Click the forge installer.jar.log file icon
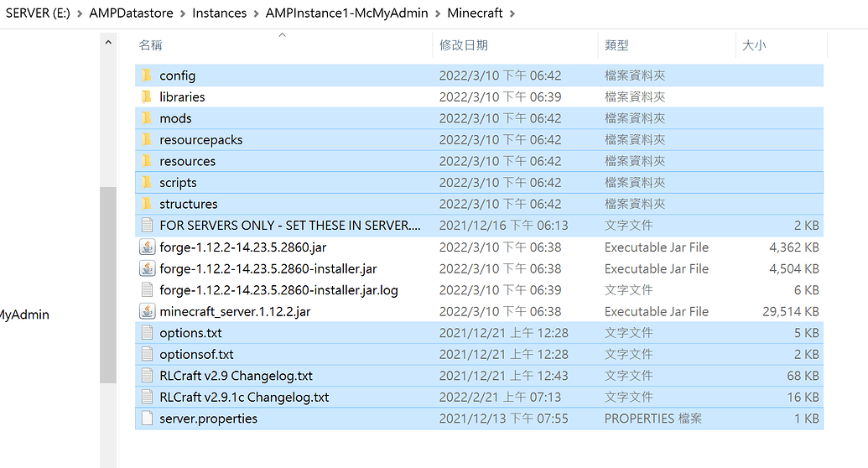 tap(147, 289)
